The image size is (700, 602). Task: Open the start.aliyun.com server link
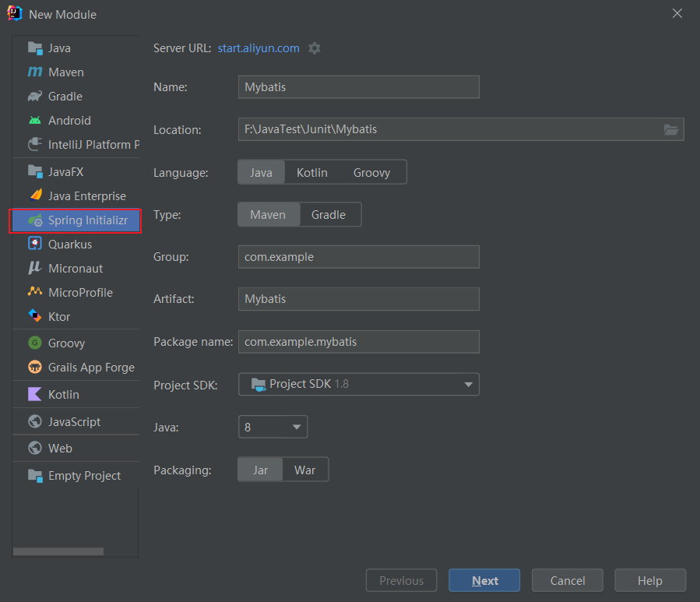[259, 48]
